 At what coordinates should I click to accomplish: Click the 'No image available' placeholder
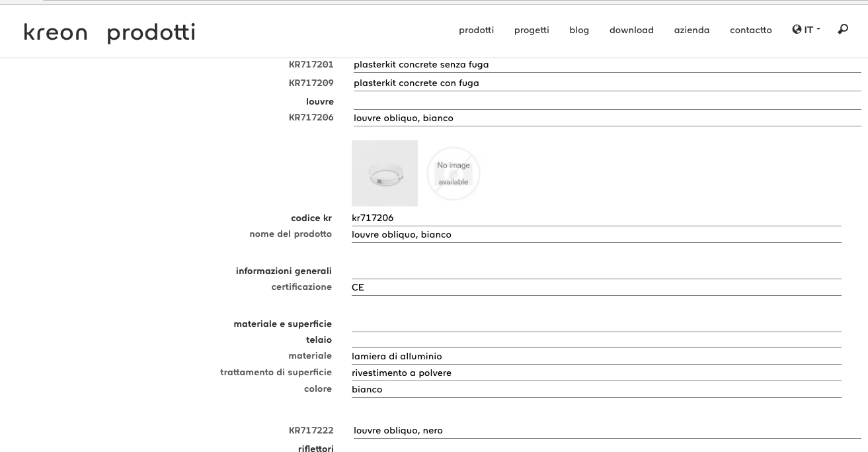[454, 173]
